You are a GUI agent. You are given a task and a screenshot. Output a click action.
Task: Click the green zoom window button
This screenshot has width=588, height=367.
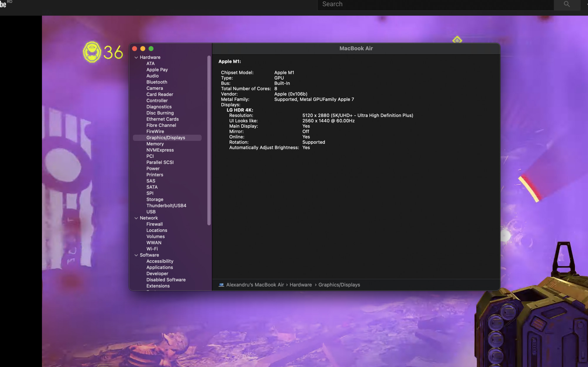151,49
